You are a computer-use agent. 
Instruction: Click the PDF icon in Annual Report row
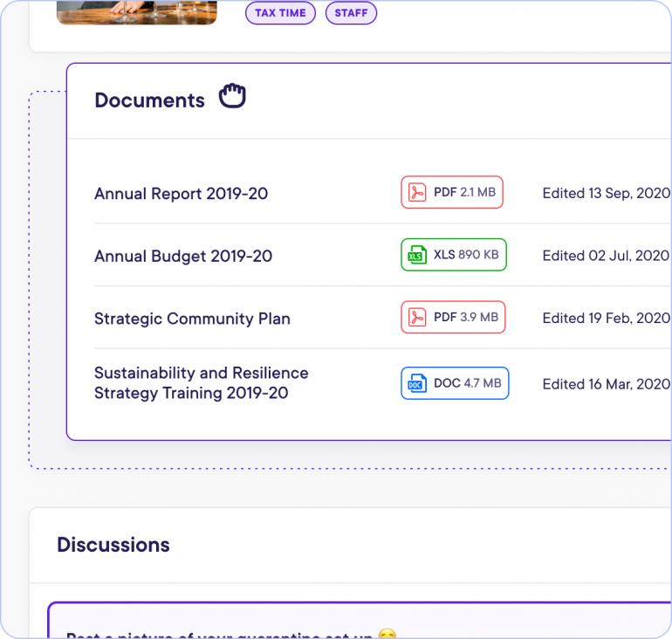click(417, 192)
